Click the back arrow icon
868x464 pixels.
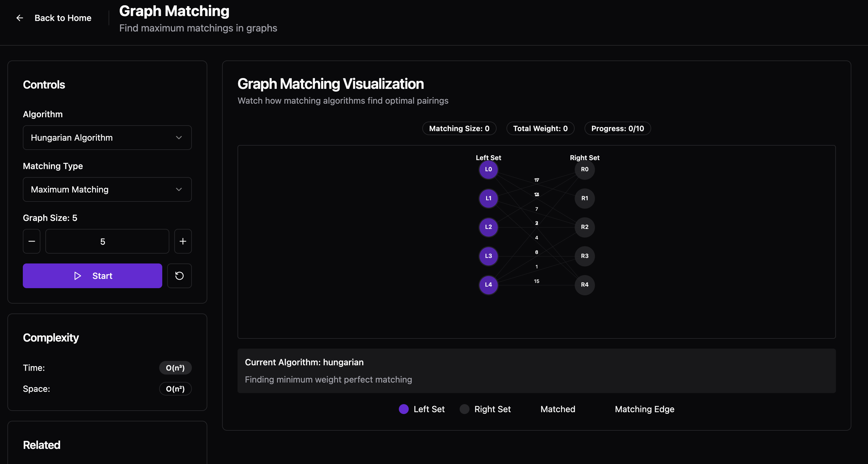point(19,18)
